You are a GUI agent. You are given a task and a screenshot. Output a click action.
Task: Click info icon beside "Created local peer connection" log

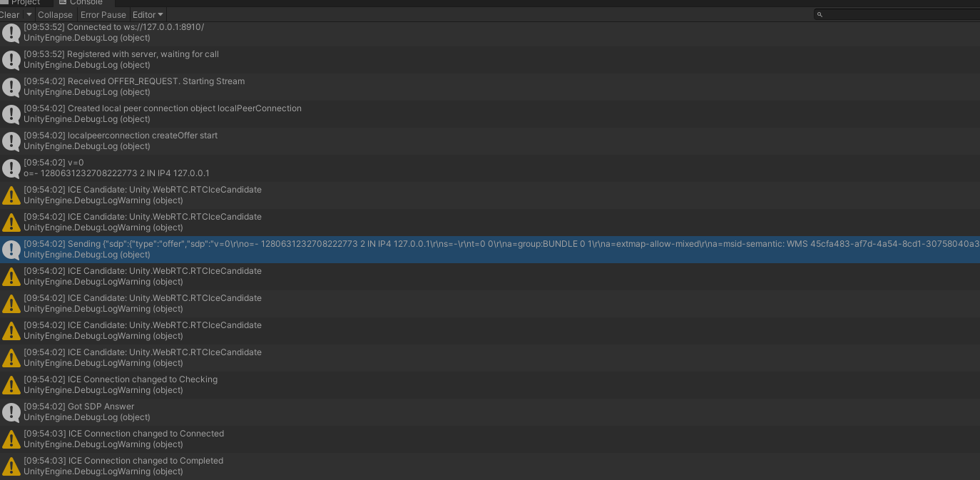click(x=11, y=113)
